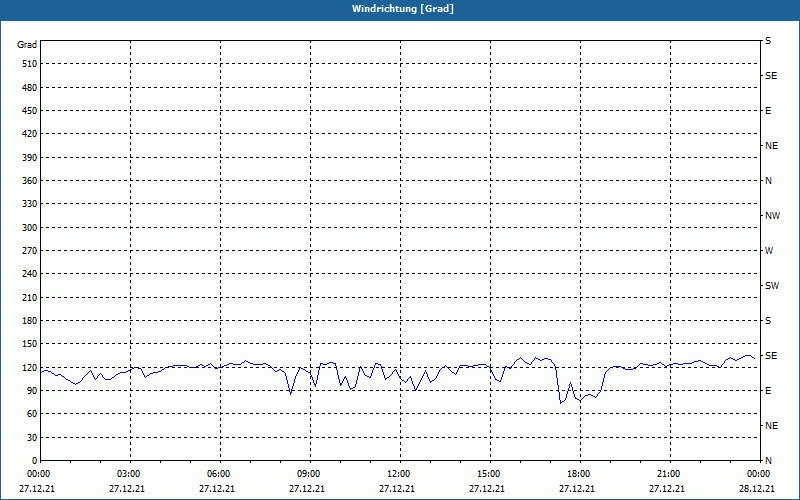Select the y-axis value 390

pyautogui.click(x=30, y=158)
